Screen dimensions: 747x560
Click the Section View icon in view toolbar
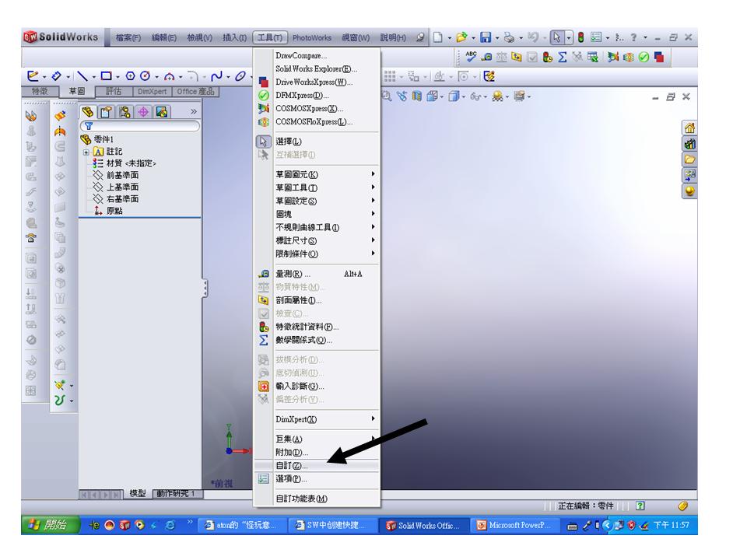tap(417, 96)
